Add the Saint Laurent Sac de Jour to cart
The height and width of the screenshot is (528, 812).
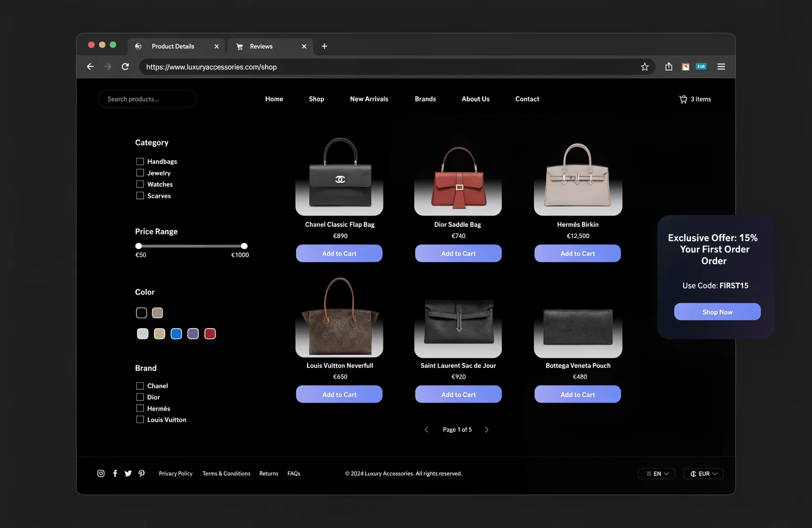pos(458,394)
